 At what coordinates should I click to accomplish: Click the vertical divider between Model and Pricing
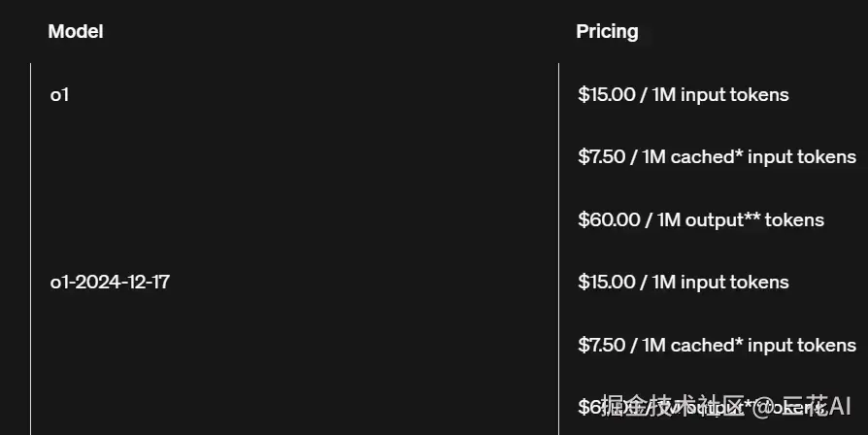(558, 249)
